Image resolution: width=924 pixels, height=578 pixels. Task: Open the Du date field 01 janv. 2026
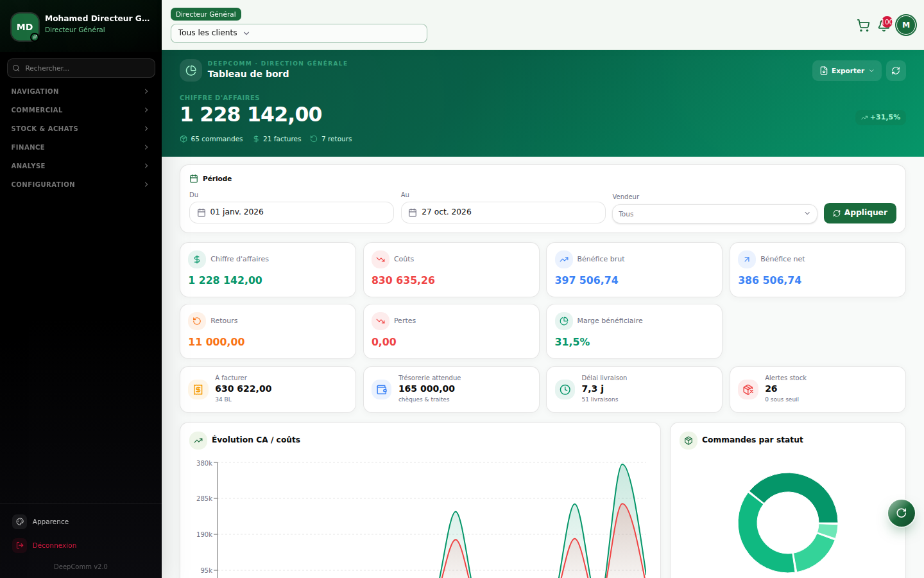pyautogui.click(x=291, y=213)
